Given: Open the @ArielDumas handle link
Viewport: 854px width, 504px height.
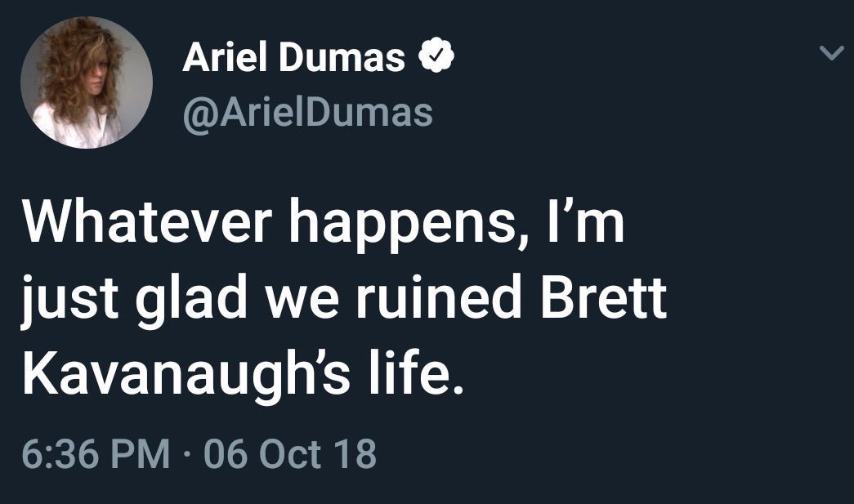Looking at the screenshot, I should tap(308, 113).
